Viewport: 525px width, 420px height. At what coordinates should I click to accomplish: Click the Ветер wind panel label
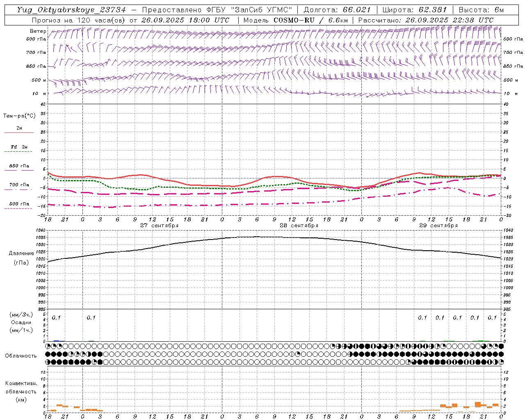[38, 31]
